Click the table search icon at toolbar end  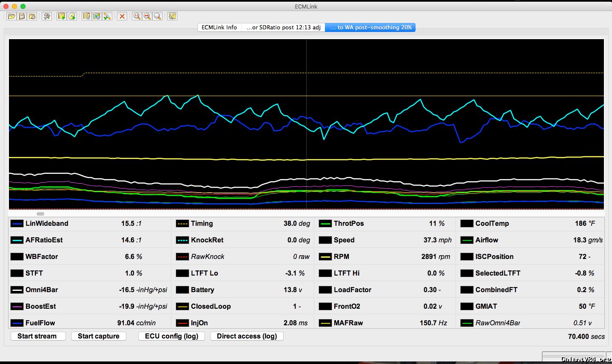click(x=172, y=16)
